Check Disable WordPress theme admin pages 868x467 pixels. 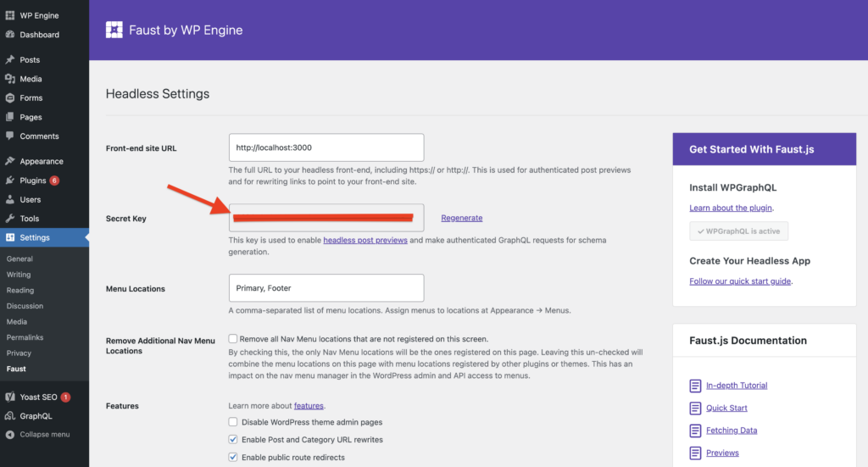[233, 422]
